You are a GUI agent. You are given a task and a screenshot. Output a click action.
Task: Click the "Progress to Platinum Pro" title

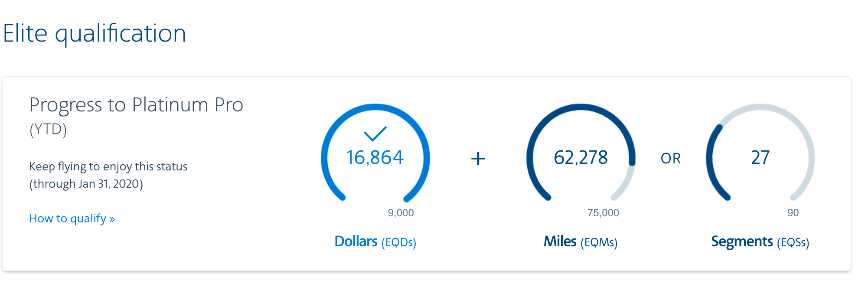[136, 105]
